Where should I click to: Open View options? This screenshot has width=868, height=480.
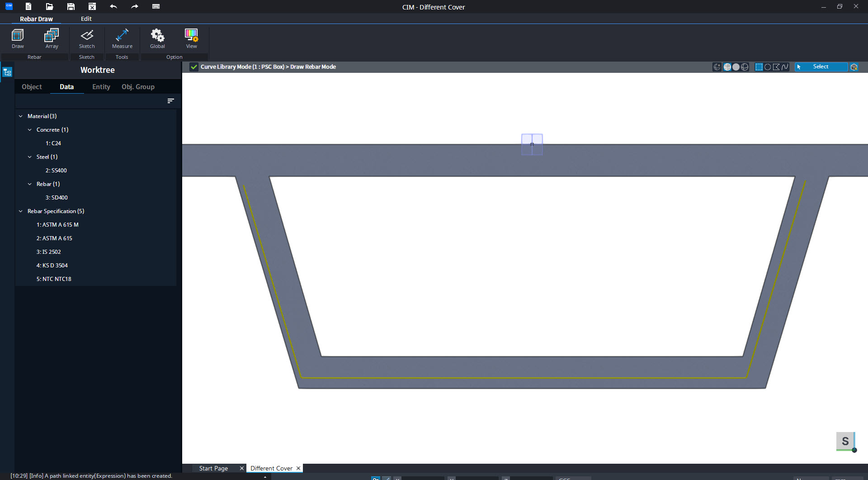pyautogui.click(x=191, y=38)
